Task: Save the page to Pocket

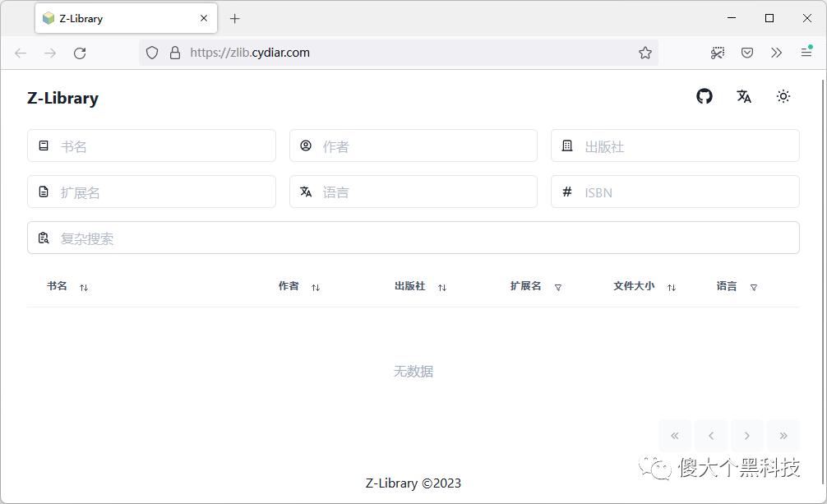Action: (x=747, y=52)
